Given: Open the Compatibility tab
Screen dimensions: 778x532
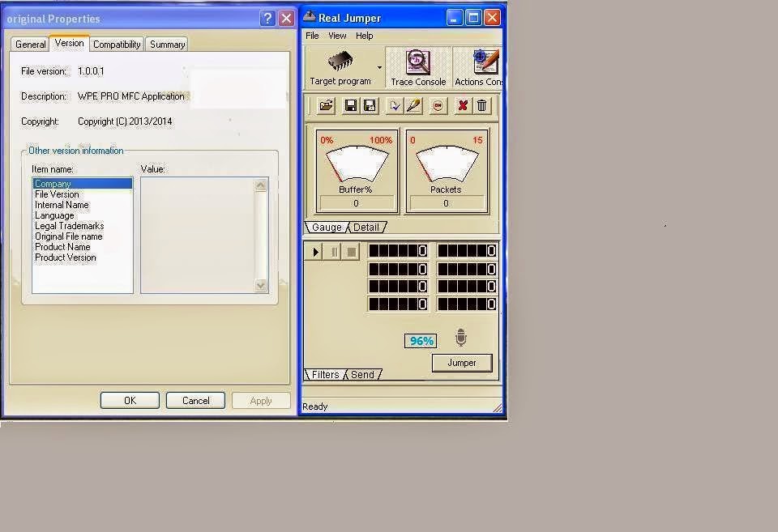Looking at the screenshot, I should click(117, 44).
